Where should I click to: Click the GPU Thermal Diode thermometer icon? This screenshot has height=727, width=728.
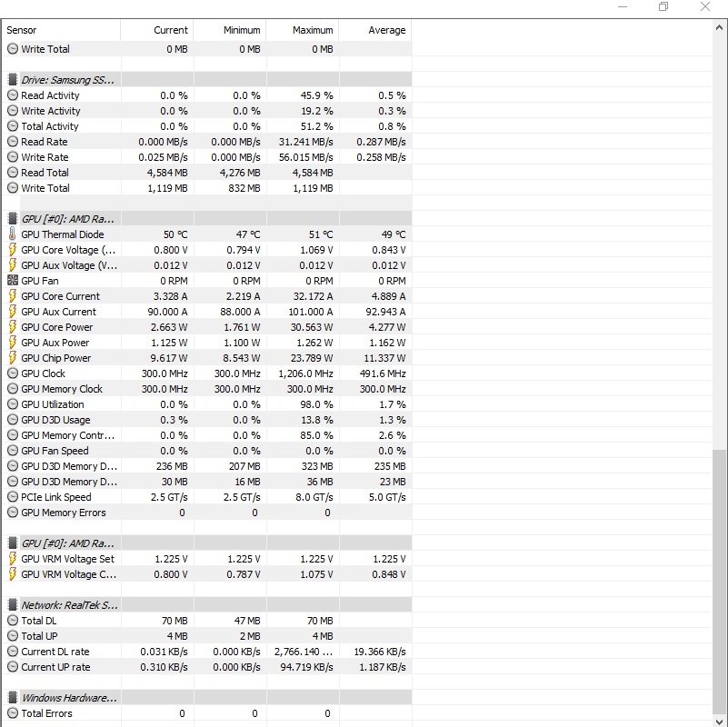point(13,234)
